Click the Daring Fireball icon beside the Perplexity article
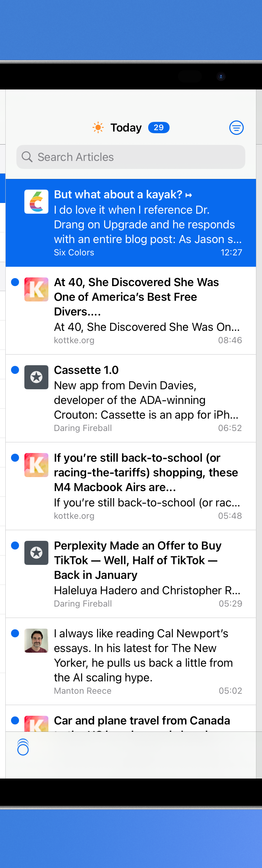Viewport: 262px width, 868px height. click(36, 553)
